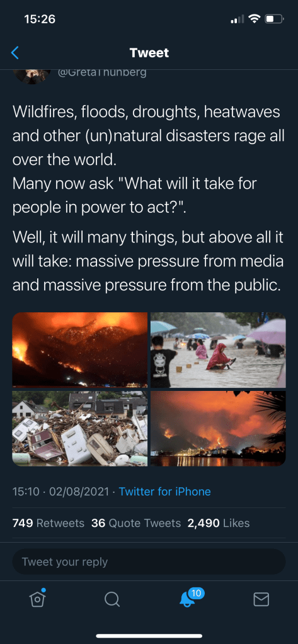Tap the profile avatar beside @GretaThunberg
298x644 pixels.
point(32,76)
